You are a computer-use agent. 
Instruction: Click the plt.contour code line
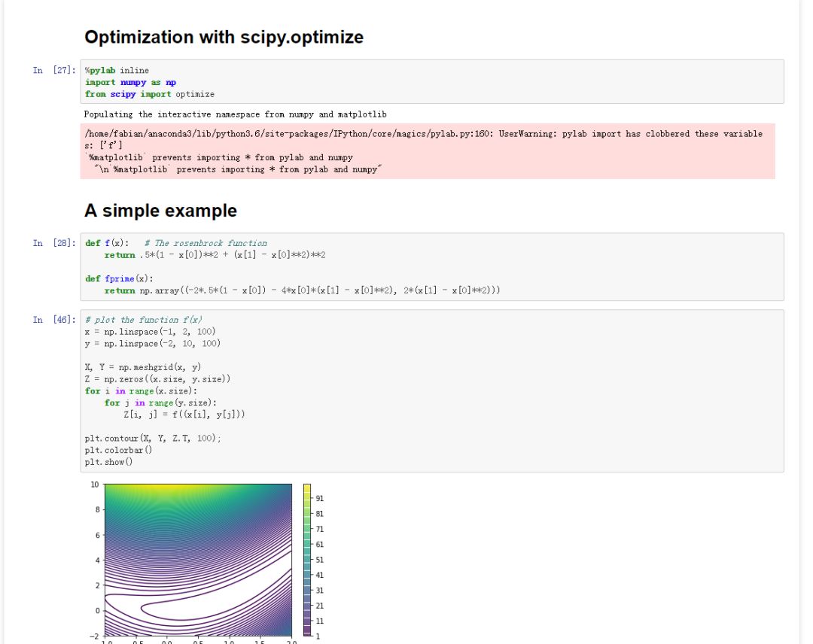pos(153,439)
